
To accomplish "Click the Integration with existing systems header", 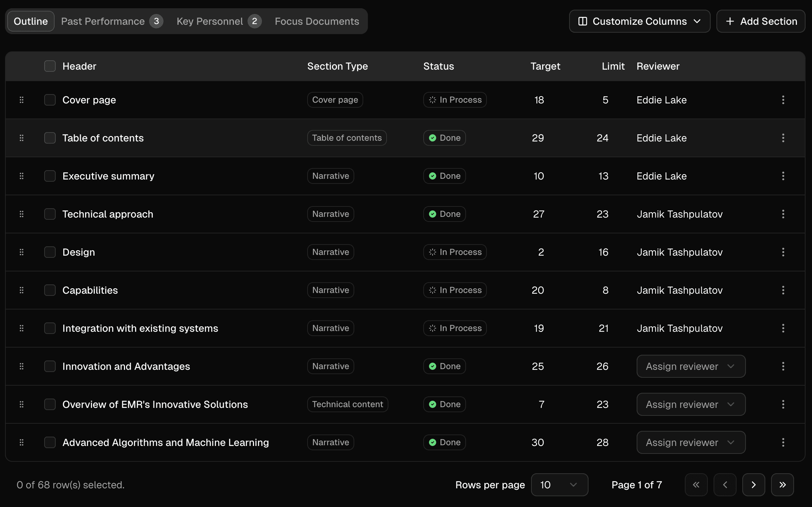I will 140,328.
